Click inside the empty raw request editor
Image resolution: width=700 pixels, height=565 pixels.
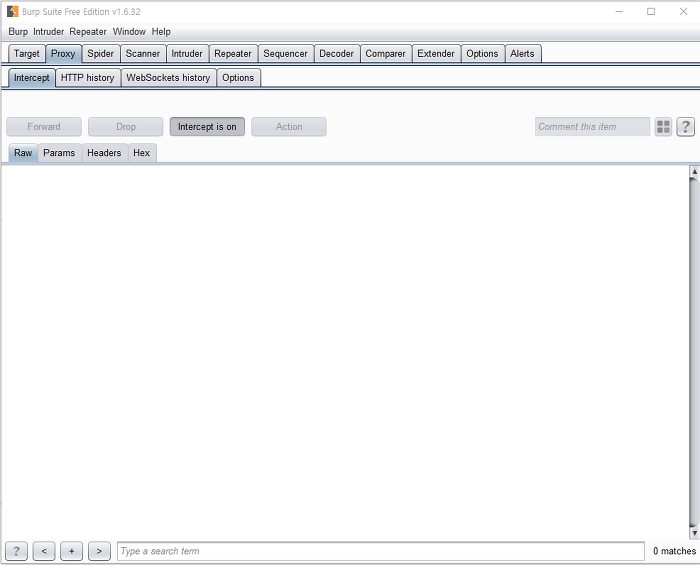click(x=345, y=352)
